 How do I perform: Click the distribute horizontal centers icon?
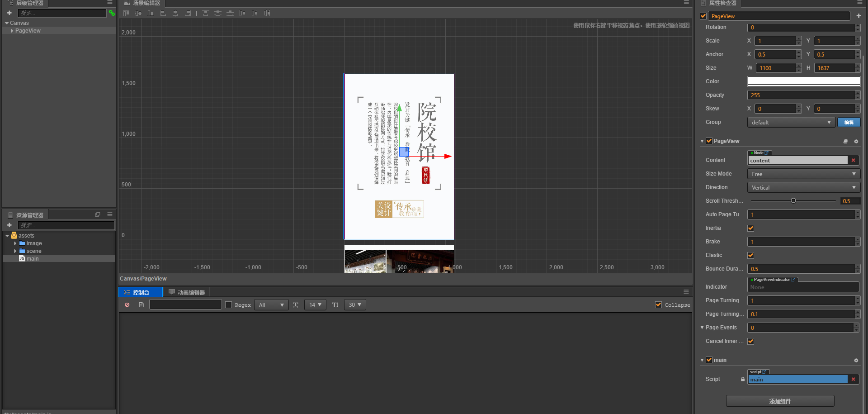[x=255, y=14]
